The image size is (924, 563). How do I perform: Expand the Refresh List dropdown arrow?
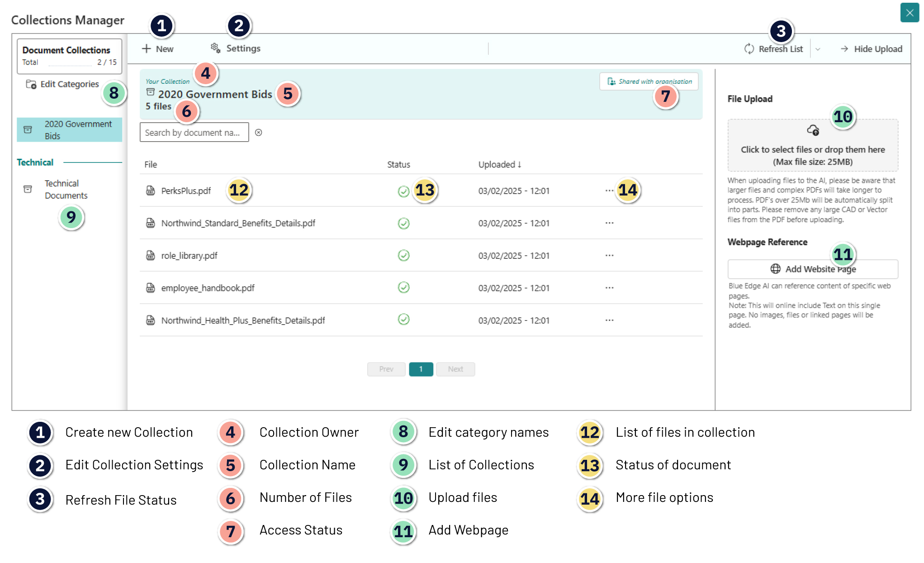pyautogui.click(x=818, y=49)
